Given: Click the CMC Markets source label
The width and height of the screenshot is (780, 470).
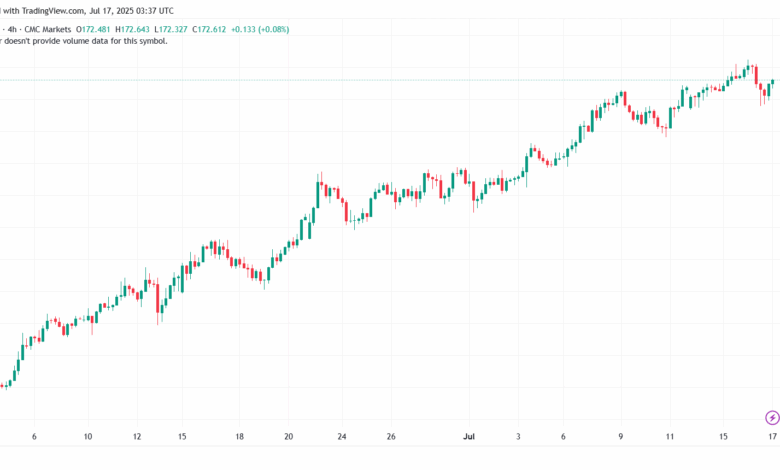Looking at the screenshot, I should 48,29.
